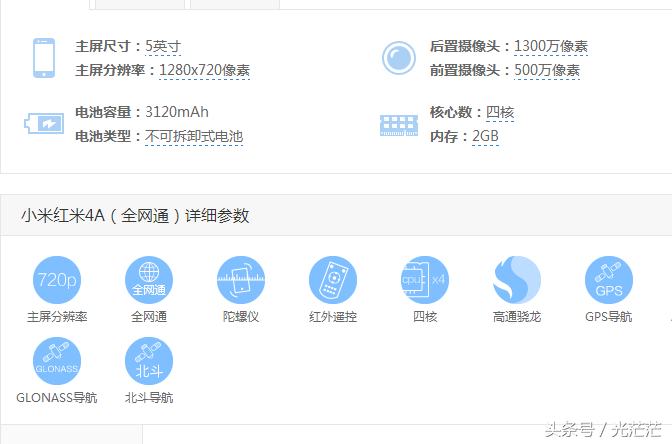Click the 全网通 globe icon
The image size is (672, 444).
click(x=149, y=280)
